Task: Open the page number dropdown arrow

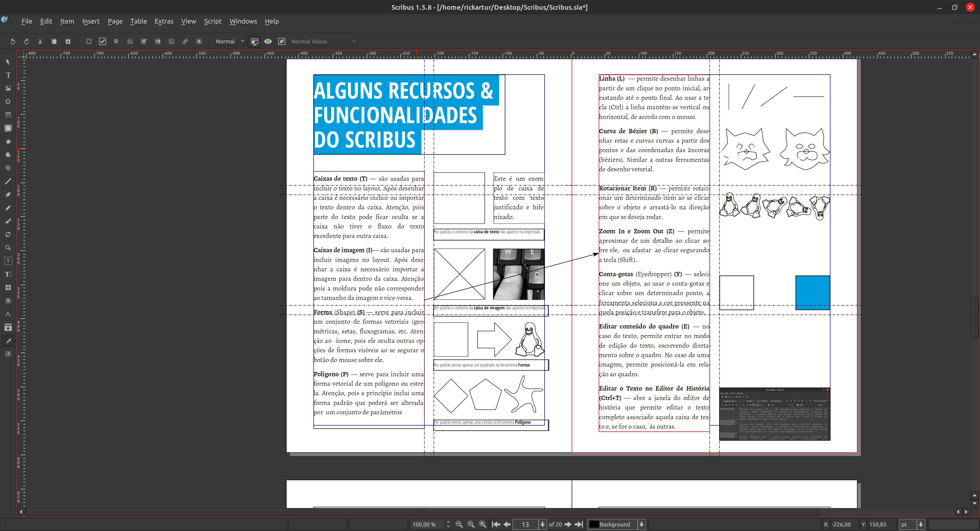Action: tap(543, 524)
